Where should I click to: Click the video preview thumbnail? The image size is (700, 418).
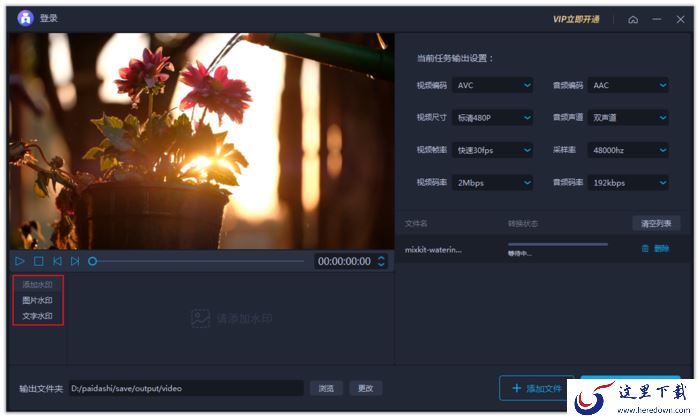pyautogui.click(x=202, y=141)
